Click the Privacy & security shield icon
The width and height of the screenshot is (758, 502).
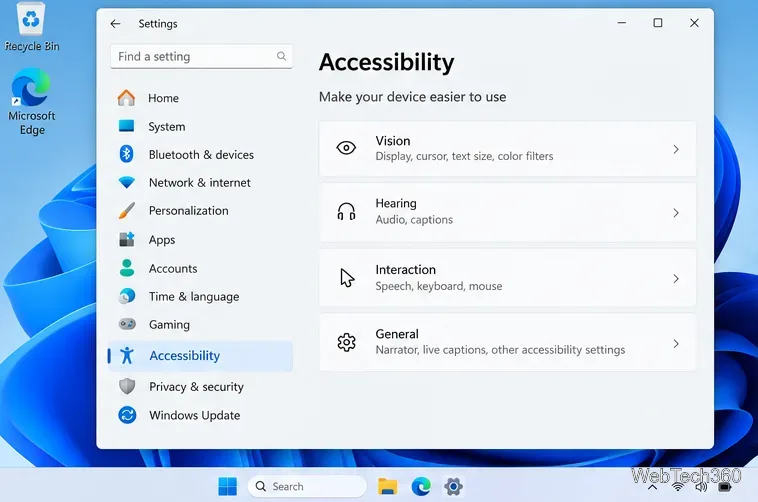click(127, 386)
